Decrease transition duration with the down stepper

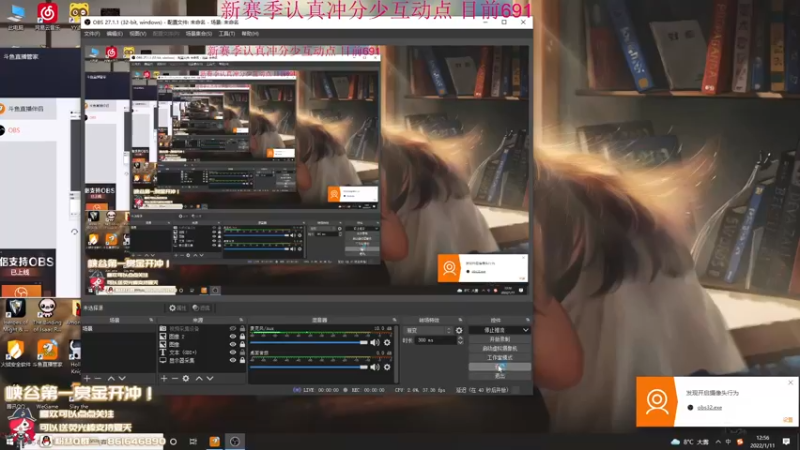460,342
